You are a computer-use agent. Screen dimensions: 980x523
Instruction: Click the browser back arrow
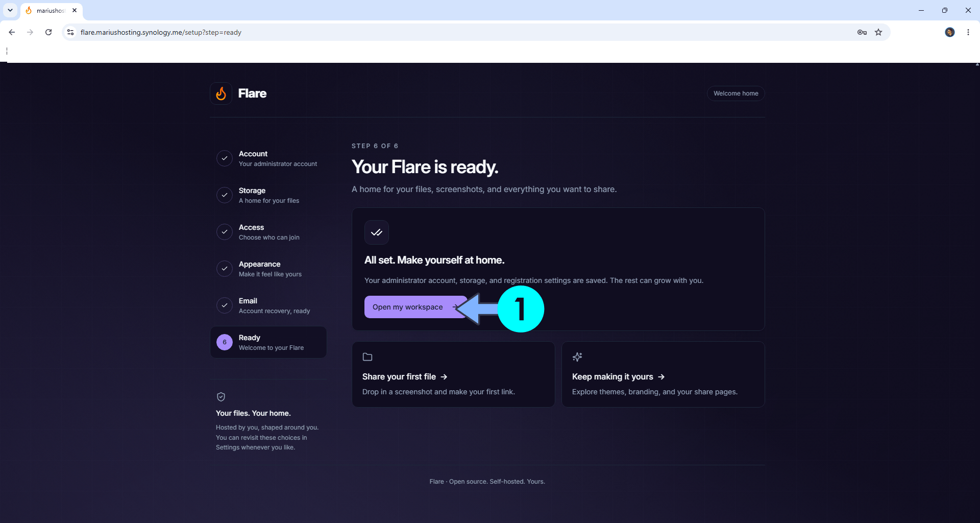pos(12,32)
